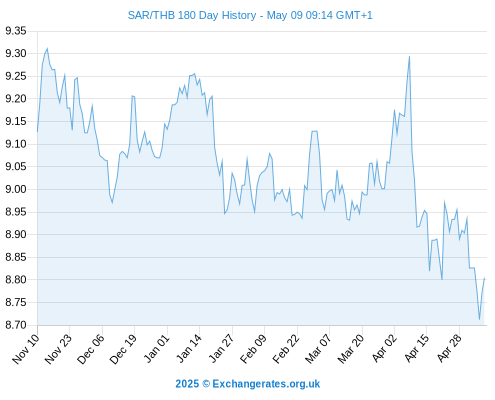Select the Feb 09 x-axis date label

[x=253, y=349]
